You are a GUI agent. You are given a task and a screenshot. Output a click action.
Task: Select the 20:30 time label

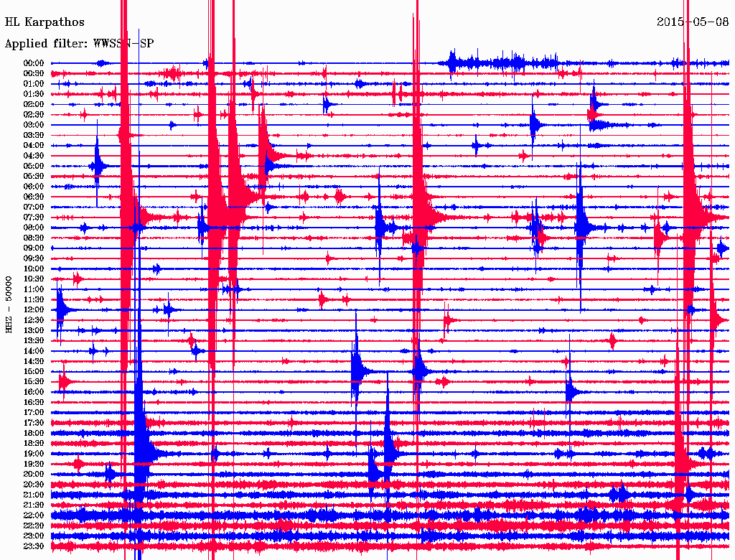pos(34,485)
